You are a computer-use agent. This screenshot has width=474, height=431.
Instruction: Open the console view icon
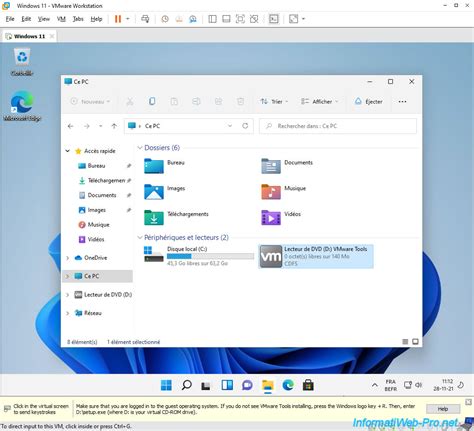pos(273,19)
